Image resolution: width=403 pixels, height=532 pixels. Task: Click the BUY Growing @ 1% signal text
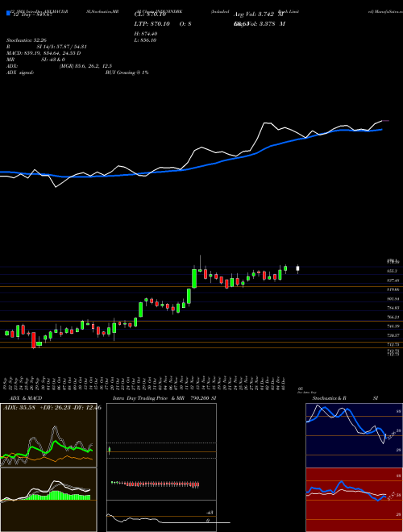click(127, 73)
